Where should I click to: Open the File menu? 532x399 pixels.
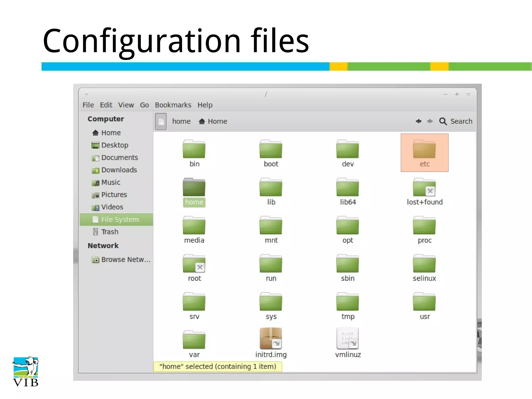point(88,105)
